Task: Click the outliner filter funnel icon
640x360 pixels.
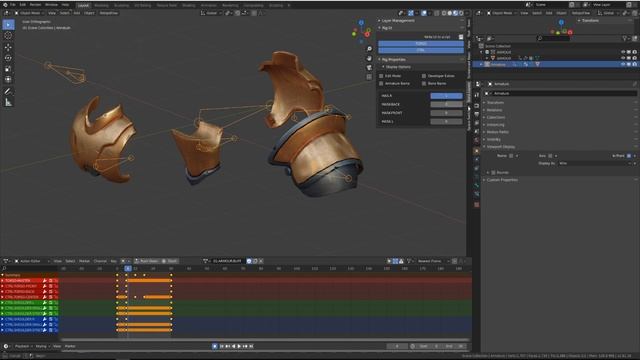Action: (x=624, y=38)
